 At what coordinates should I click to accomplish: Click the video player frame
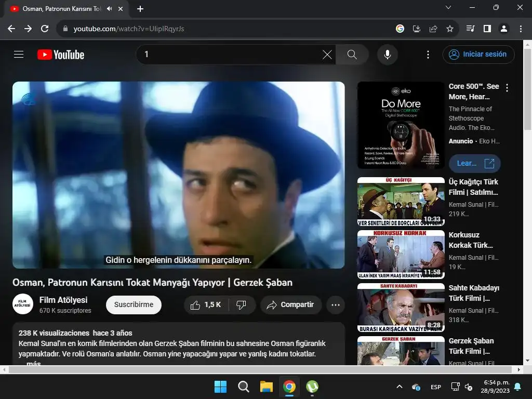click(179, 175)
